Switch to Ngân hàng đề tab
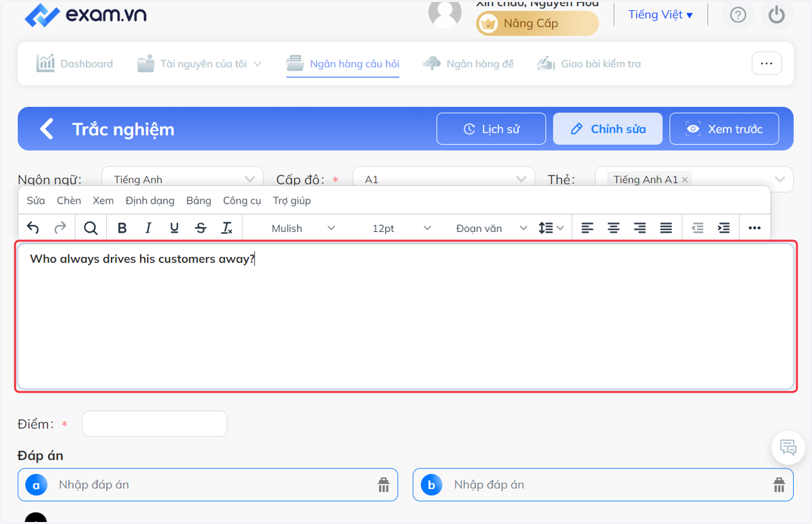 coord(468,64)
